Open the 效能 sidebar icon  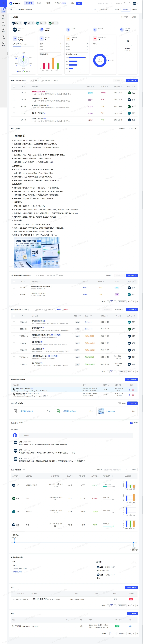3,30
